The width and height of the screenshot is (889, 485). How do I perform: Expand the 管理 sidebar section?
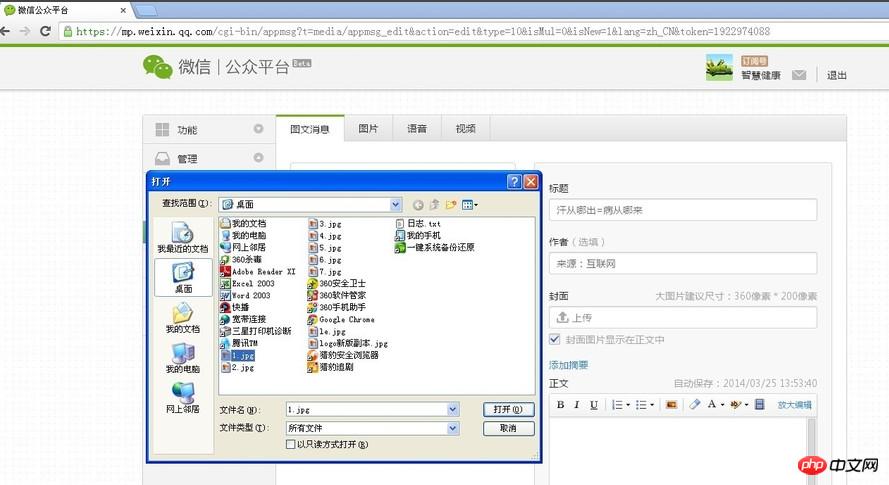click(209, 158)
